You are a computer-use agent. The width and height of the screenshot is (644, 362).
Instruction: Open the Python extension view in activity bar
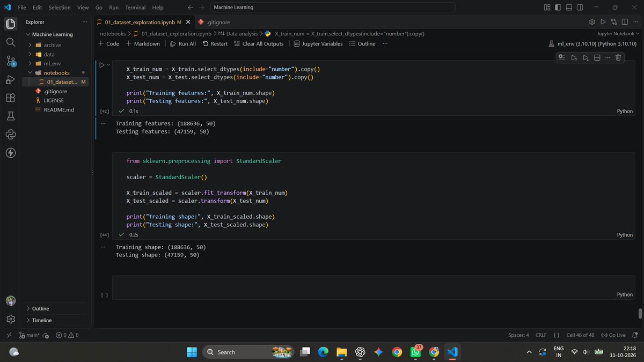[x=10, y=135]
